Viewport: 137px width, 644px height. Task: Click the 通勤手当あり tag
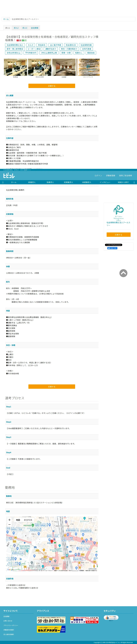[51, 49]
